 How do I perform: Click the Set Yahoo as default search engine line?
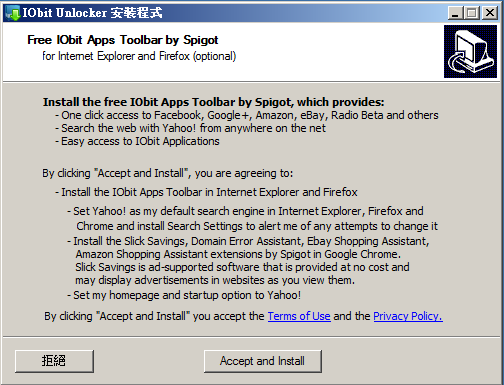pos(252,219)
